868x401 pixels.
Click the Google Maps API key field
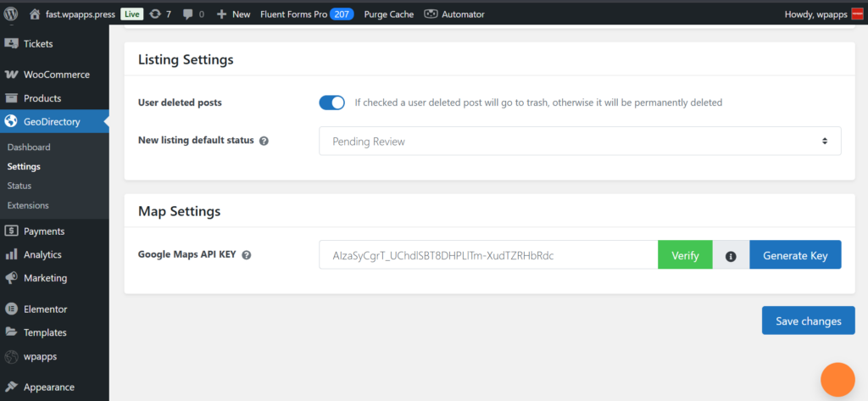(487, 255)
